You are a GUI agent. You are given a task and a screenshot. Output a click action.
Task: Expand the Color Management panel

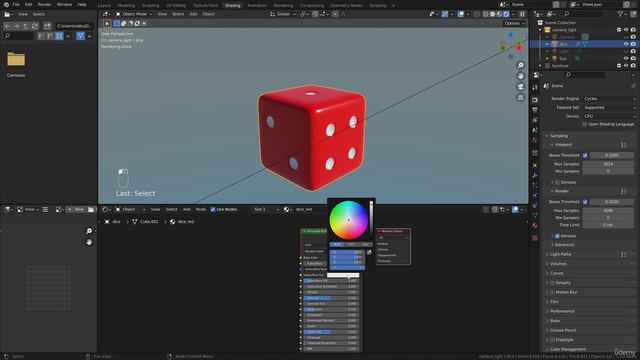click(x=567, y=349)
